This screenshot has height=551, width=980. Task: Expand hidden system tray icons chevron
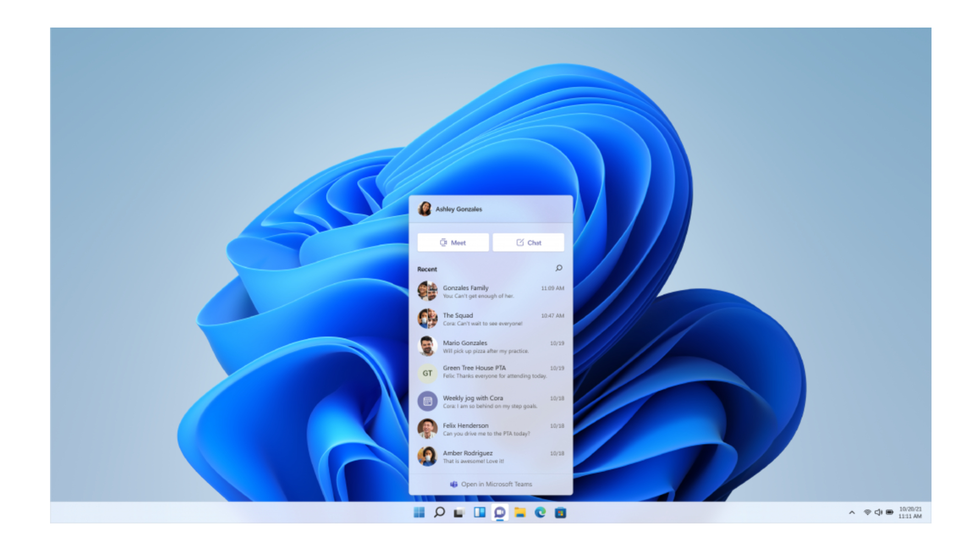tap(851, 513)
